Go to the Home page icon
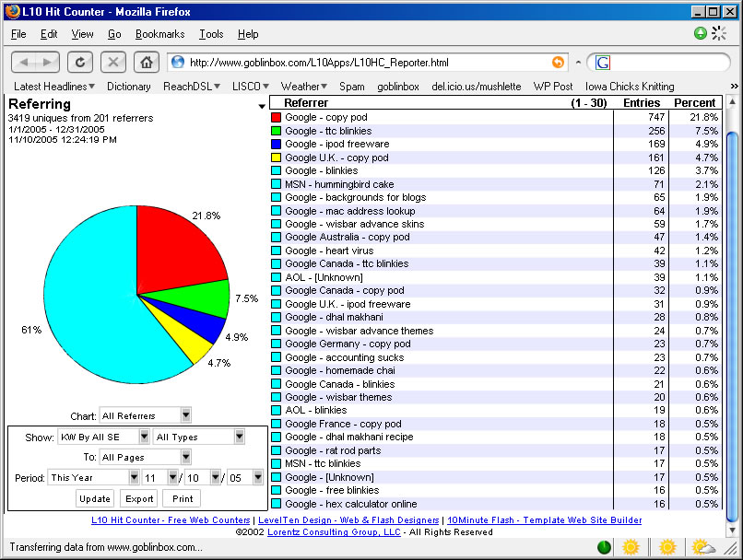The image size is (743, 560). [145, 62]
